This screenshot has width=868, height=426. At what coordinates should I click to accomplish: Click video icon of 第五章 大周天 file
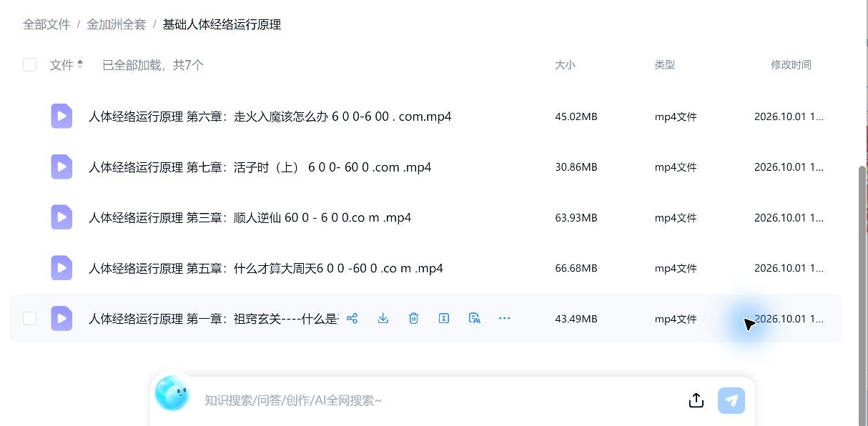[x=61, y=268]
